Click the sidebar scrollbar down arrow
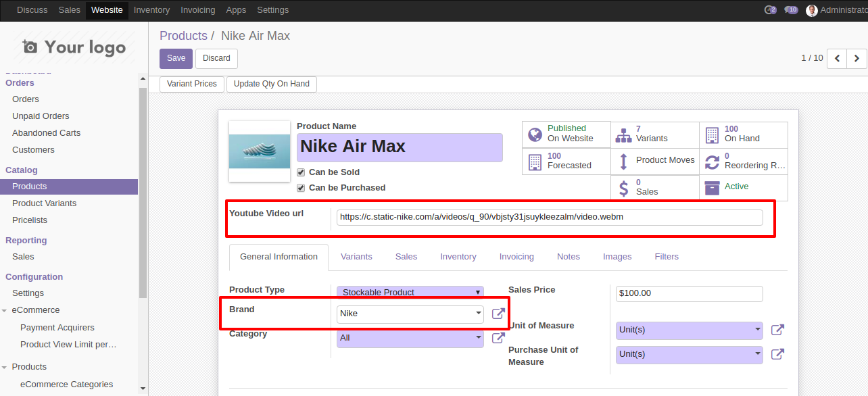The width and height of the screenshot is (868, 396). [143, 389]
